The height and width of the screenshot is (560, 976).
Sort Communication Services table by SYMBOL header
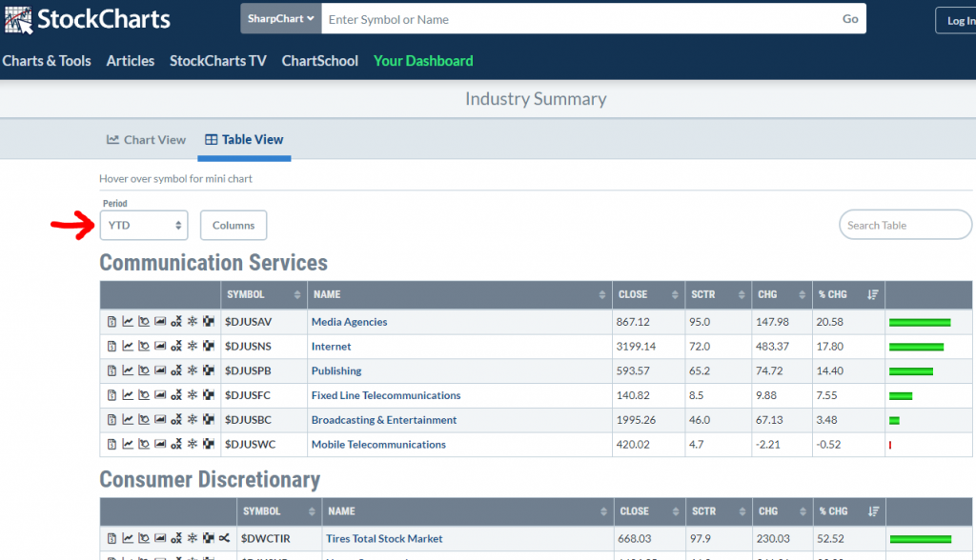[263, 295]
